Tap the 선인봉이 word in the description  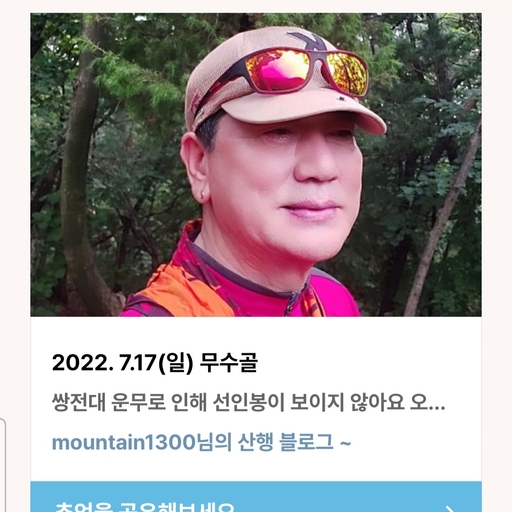[249, 402]
